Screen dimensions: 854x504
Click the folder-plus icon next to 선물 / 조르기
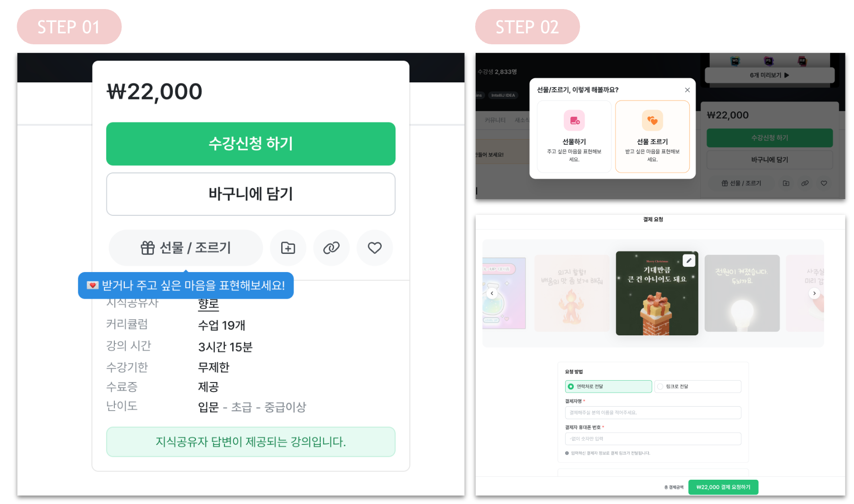coord(288,248)
